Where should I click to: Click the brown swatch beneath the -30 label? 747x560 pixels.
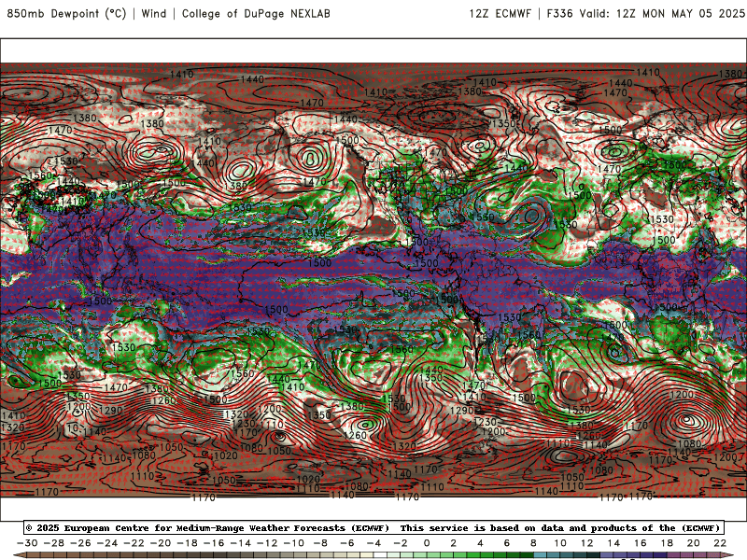pyautogui.click(x=34, y=555)
